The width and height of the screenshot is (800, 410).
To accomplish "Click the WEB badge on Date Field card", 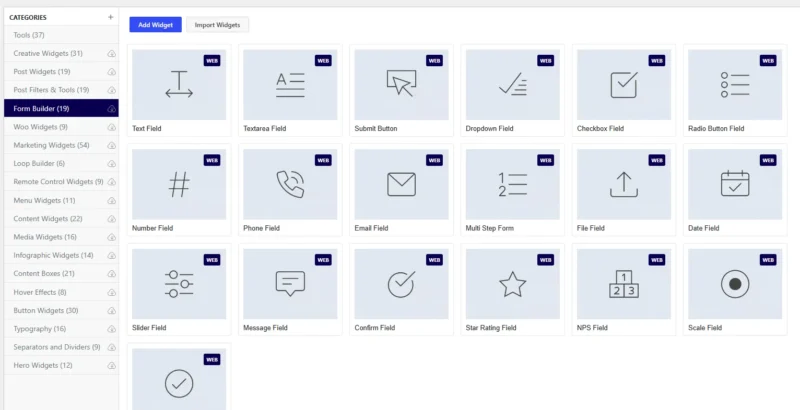I will [768, 160].
